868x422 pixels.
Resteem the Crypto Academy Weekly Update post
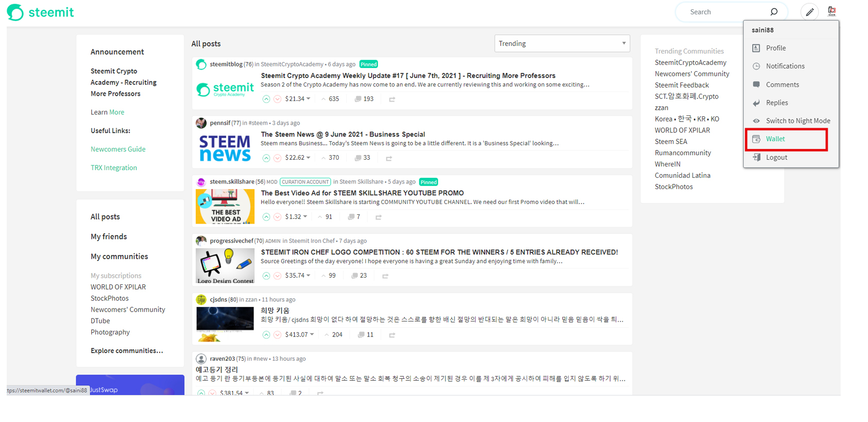[392, 99]
